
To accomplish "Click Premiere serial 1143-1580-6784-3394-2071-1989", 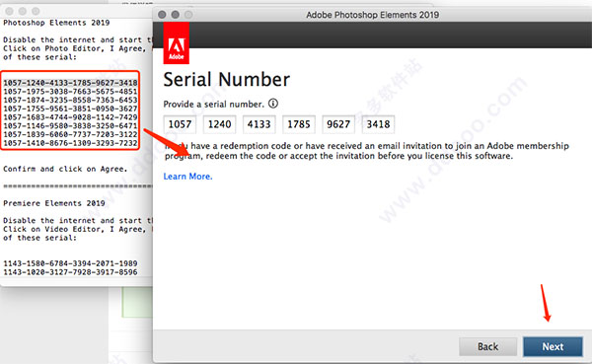I will tap(70, 263).
